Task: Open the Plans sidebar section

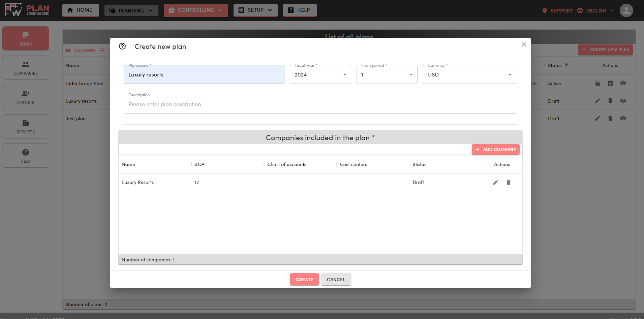Action: 26,38
